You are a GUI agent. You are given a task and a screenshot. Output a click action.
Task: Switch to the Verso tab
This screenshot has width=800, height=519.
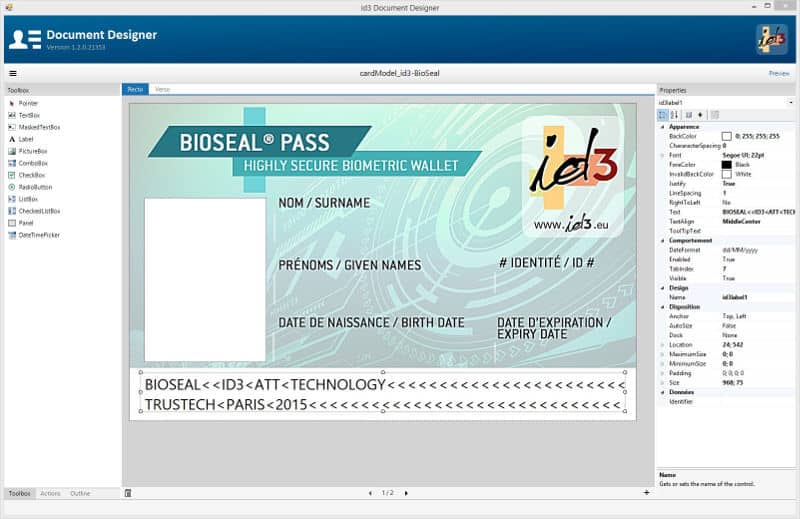pos(163,89)
